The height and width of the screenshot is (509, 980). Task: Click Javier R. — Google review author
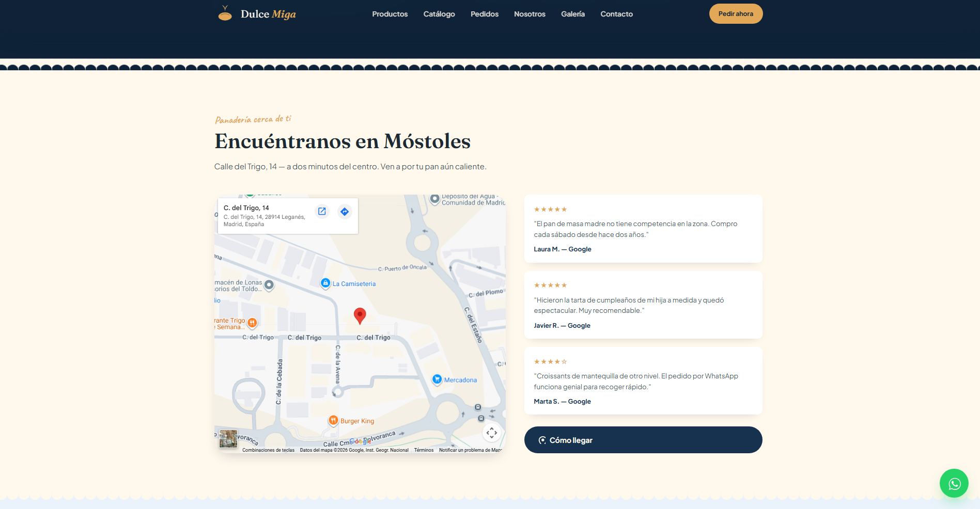(562, 325)
